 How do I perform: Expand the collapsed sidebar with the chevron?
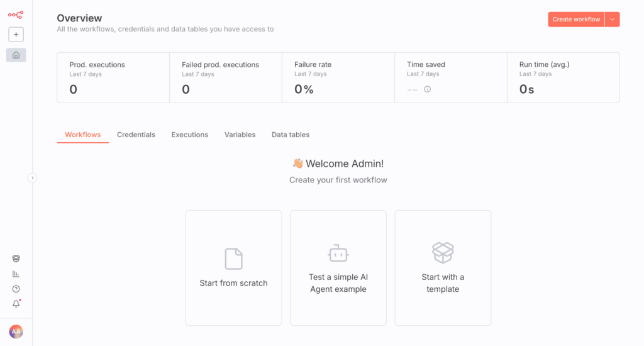33,178
